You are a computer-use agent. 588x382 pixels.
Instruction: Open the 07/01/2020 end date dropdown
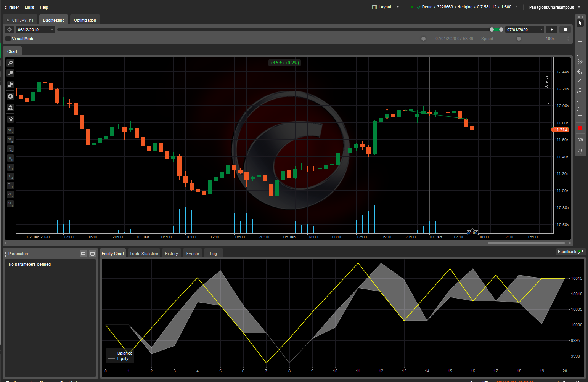[x=525, y=30]
